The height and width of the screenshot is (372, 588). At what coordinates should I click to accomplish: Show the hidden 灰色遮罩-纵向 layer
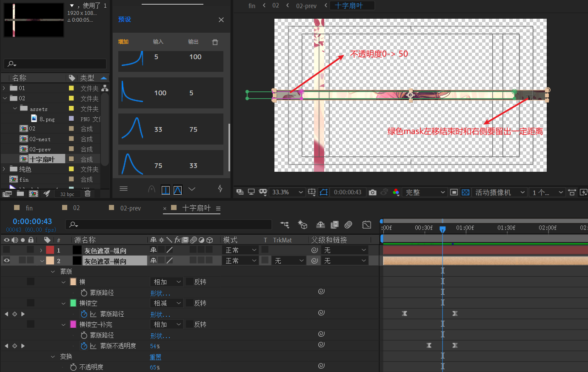(6, 250)
